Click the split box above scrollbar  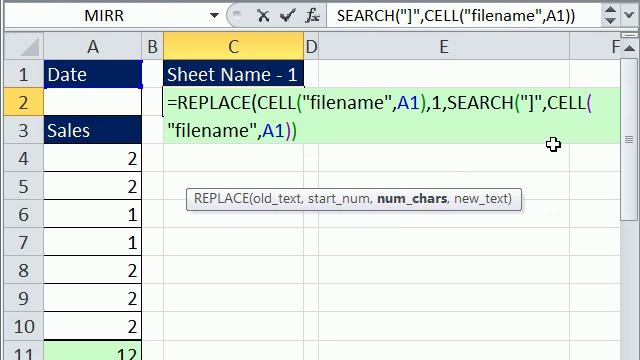629,36
